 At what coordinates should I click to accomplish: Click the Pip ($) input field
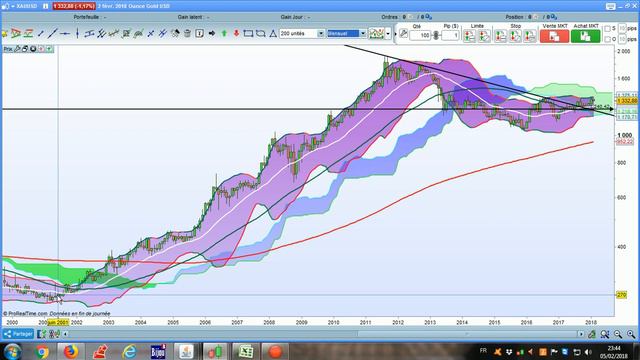pyautogui.click(x=450, y=36)
